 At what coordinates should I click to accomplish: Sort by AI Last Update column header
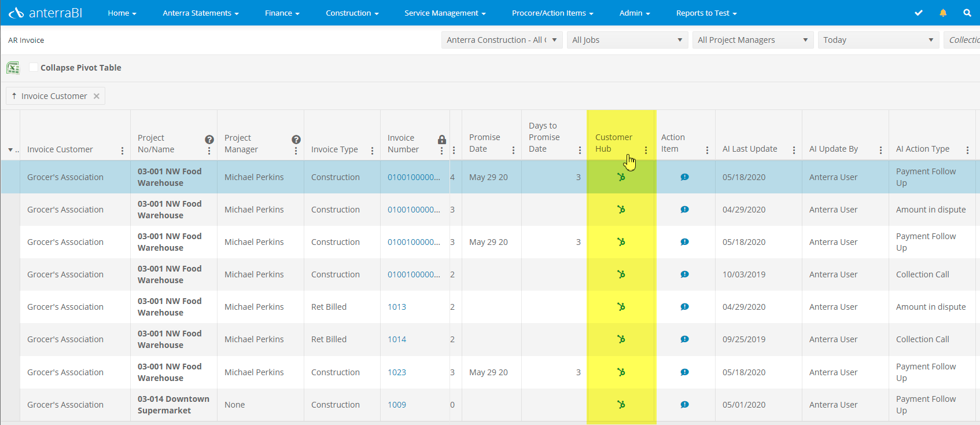(750, 149)
